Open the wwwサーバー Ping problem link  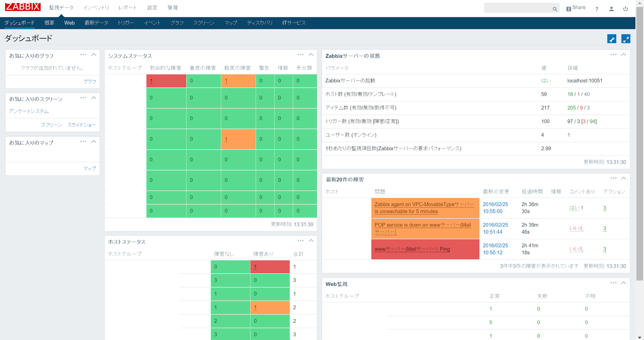[x=412, y=249]
